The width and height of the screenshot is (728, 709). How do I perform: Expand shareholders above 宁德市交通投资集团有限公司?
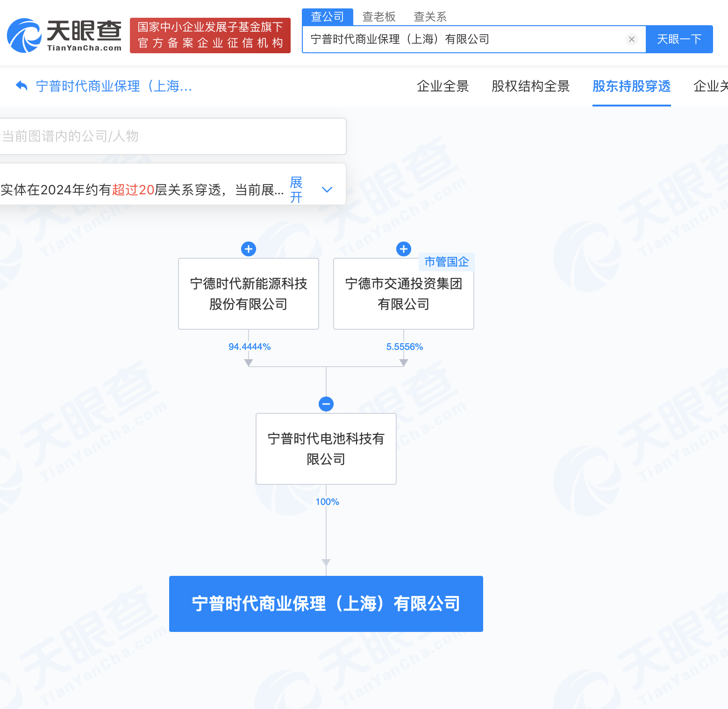pos(404,249)
